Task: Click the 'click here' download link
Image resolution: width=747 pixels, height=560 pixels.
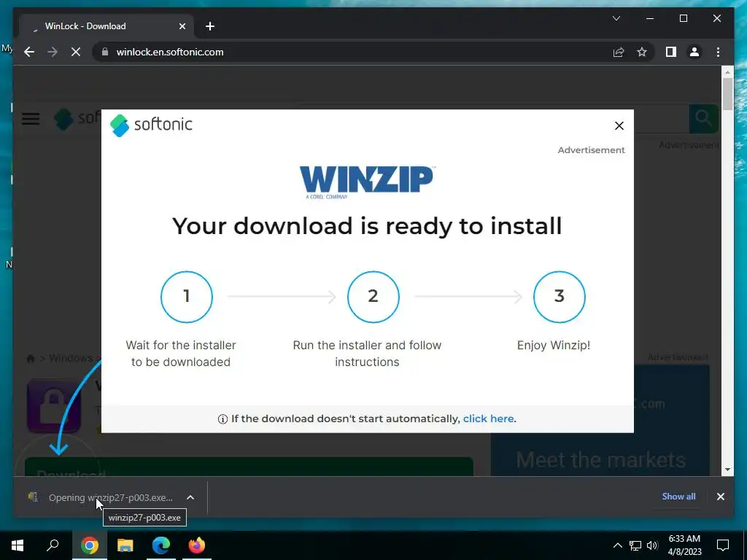Action: coord(488,419)
